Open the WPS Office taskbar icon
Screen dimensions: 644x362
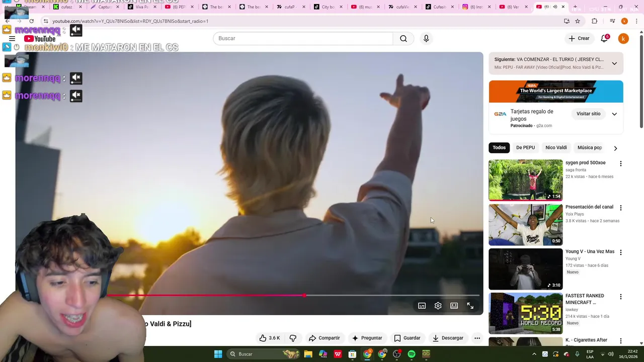(338, 354)
